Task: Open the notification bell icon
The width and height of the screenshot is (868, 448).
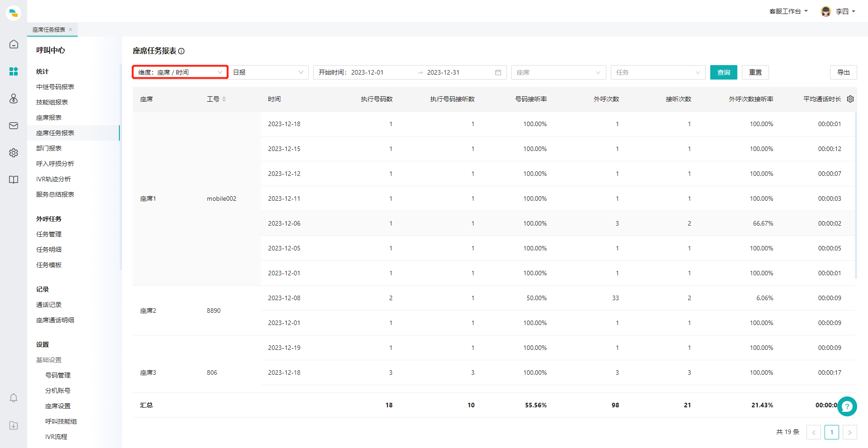Action: coord(14,398)
